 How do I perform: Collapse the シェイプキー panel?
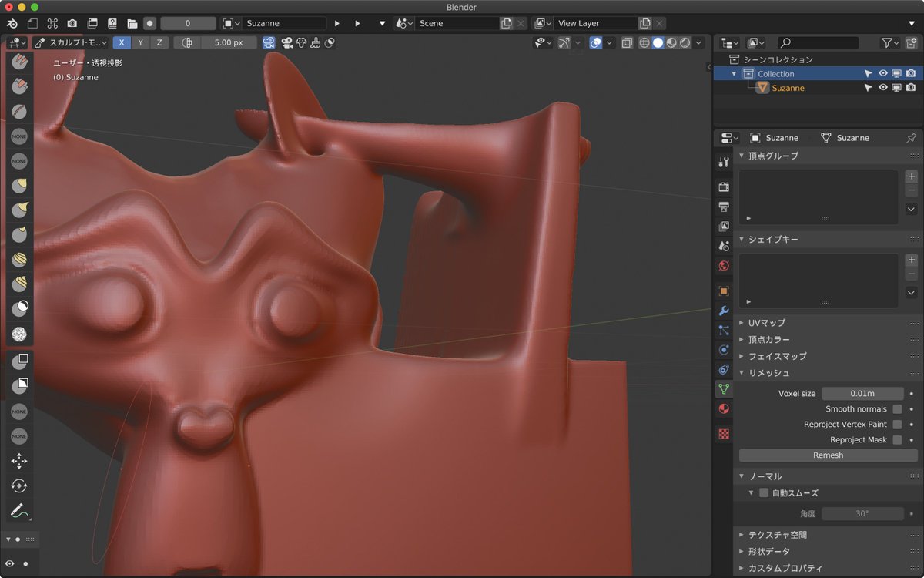point(742,239)
